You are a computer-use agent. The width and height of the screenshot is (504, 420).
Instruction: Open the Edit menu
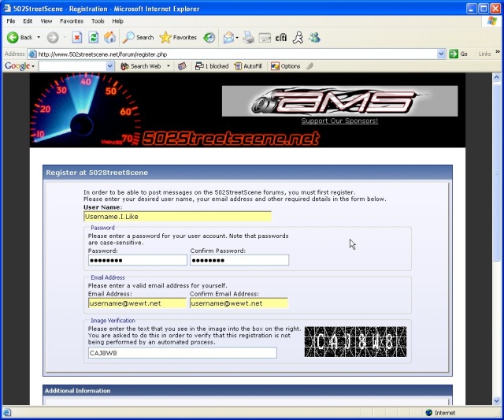28,21
